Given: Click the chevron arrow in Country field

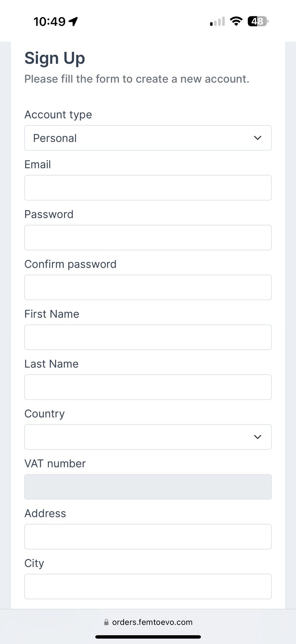Looking at the screenshot, I should click(x=258, y=437).
